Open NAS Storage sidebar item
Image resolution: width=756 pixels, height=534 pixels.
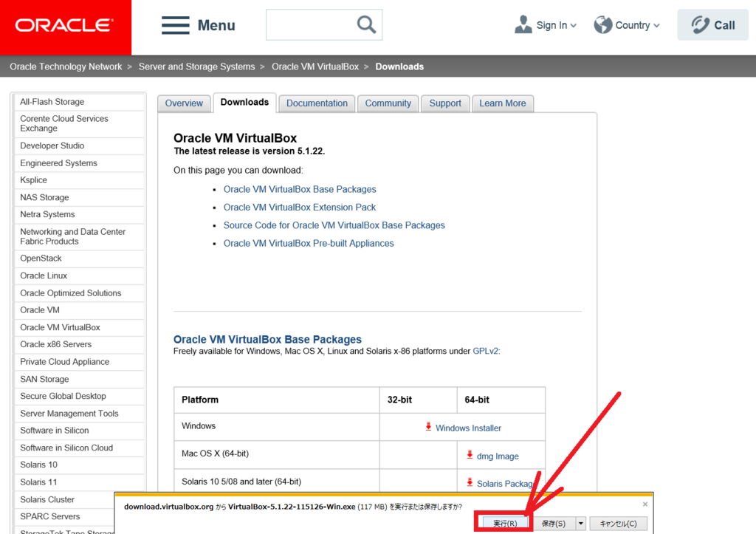coord(44,197)
